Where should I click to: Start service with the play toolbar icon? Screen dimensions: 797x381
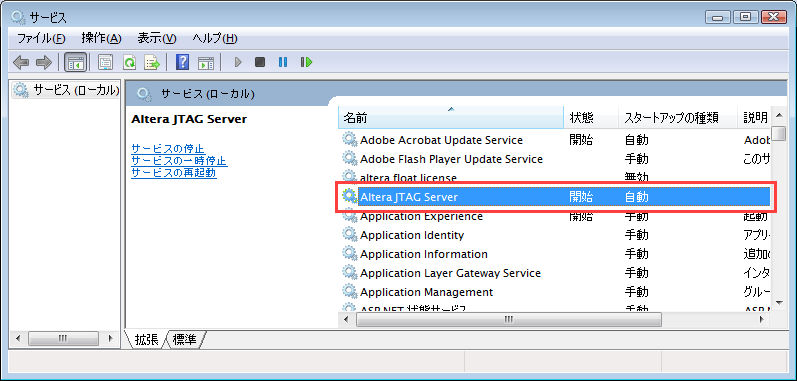237,62
